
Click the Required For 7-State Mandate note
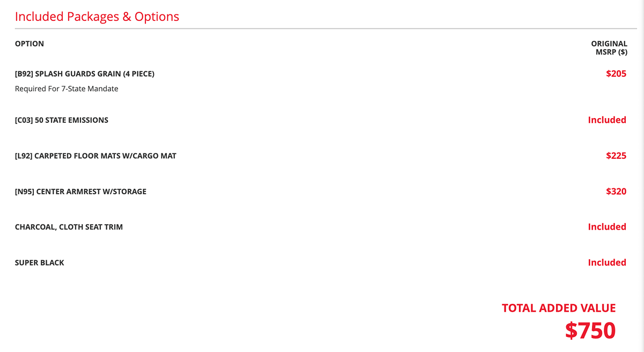67,89
